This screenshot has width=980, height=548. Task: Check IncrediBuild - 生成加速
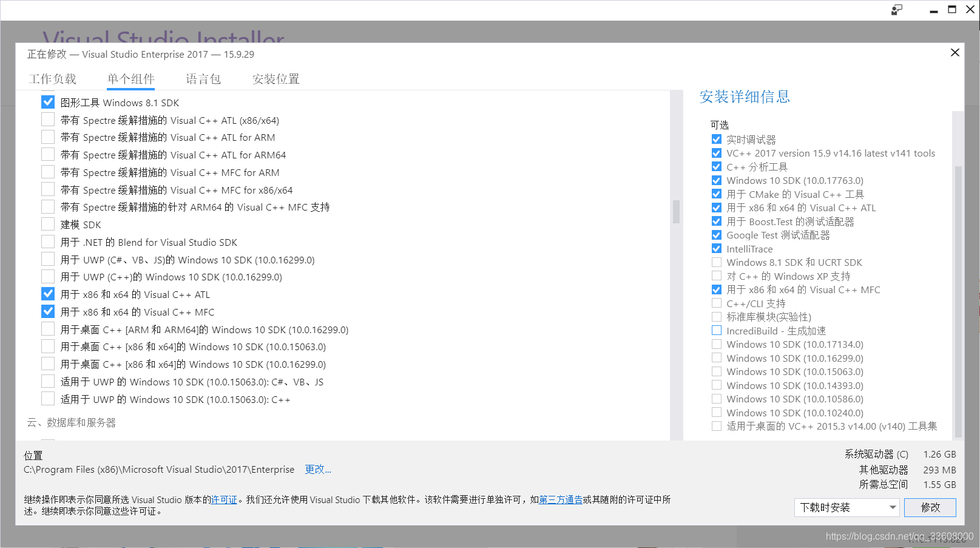tap(717, 330)
